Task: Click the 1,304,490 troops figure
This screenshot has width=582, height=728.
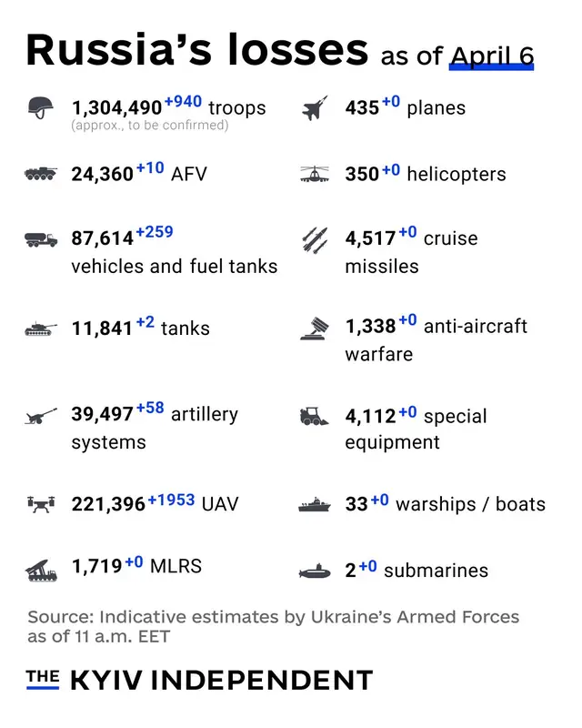Action: pos(116,108)
